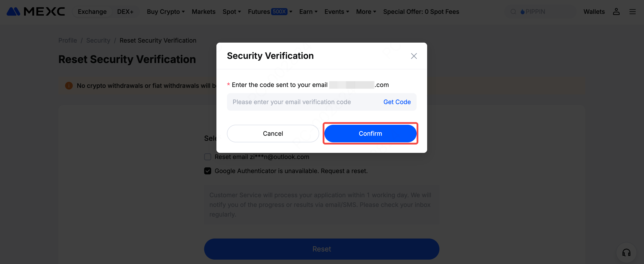Switch to the DEX+ tab

125,12
